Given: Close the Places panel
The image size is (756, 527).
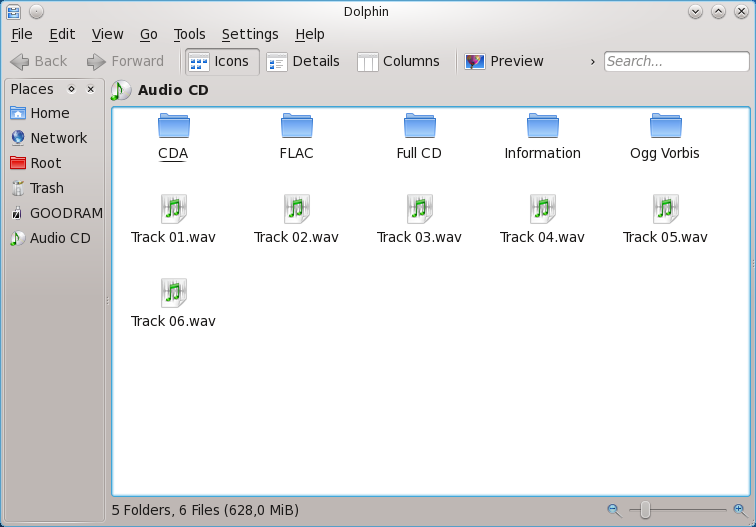Looking at the screenshot, I should tap(91, 89).
